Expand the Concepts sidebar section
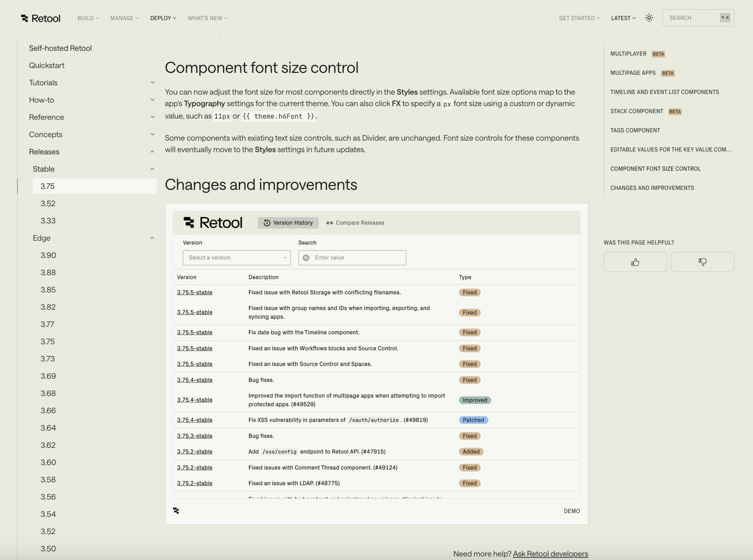This screenshot has width=753, height=560. [152, 134]
